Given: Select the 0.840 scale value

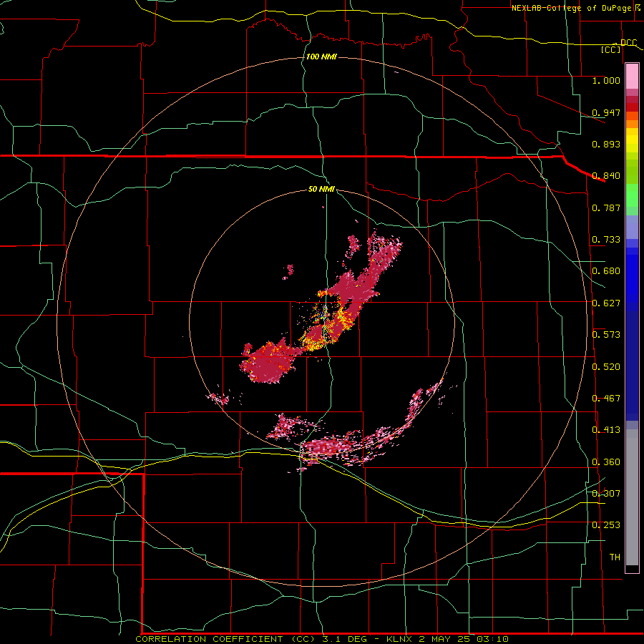Looking at the screenshot, I should click(606, 176).
